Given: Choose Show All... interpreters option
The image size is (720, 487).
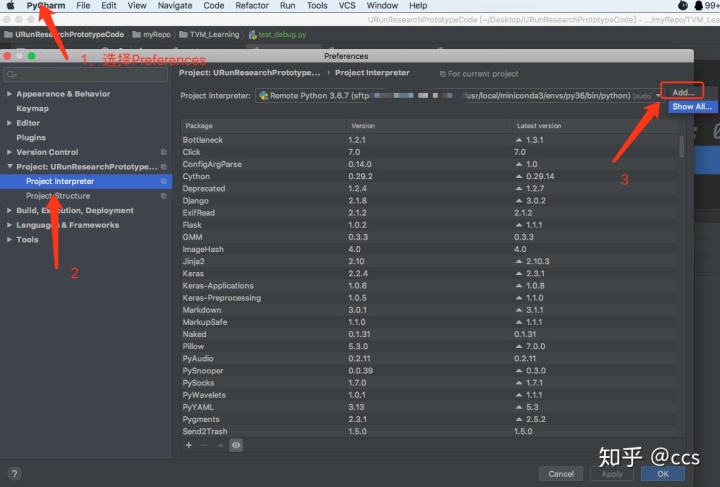Looking at the screenshot, I should click(x=692, y=106).
